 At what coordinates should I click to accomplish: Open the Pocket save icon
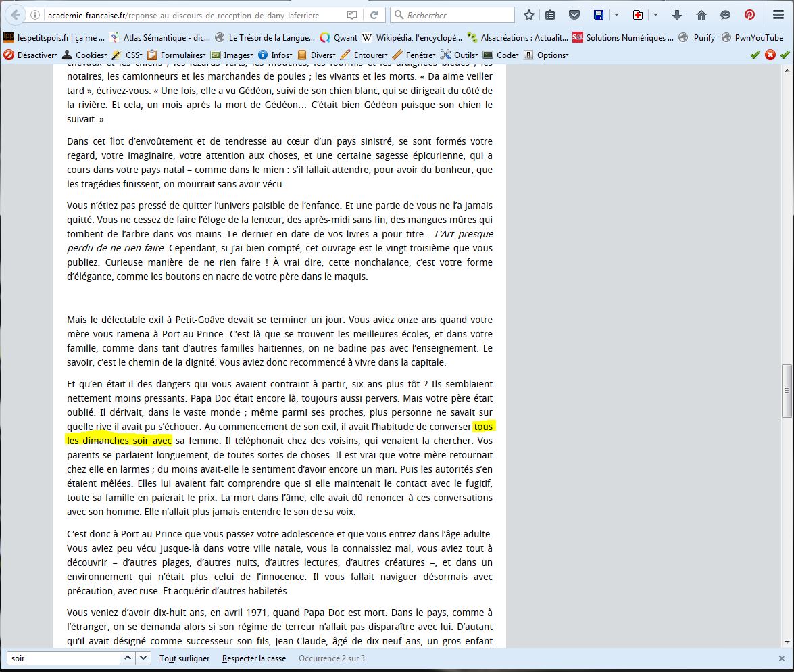[574, 15]
